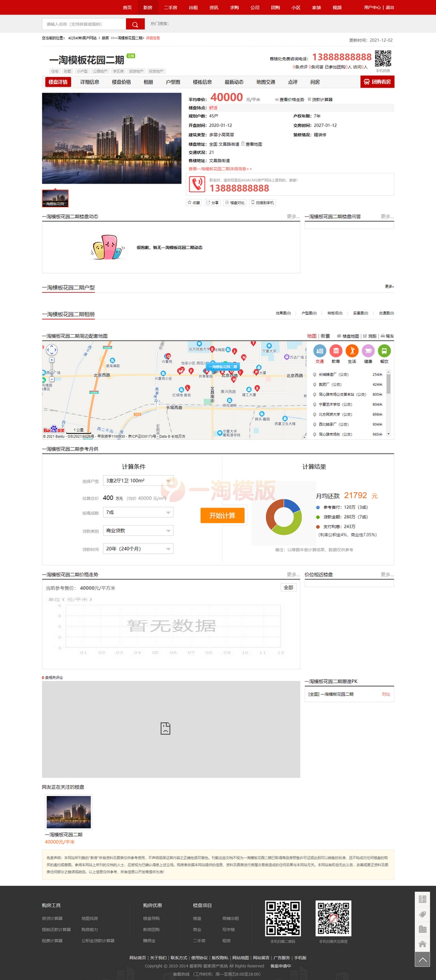Select the 健康 map category icon
Screen dimensions: 436x980
(368, 351)
